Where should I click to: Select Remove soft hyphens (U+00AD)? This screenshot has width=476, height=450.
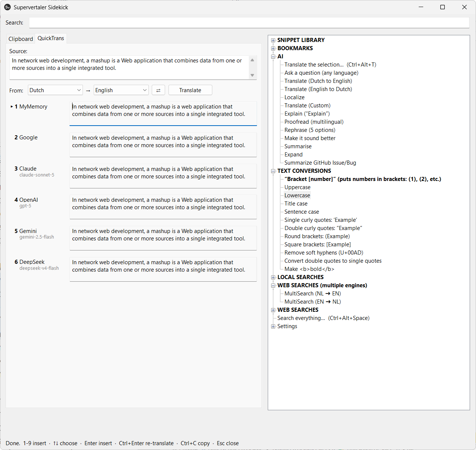pyautogui.click(x=324, y=253)
